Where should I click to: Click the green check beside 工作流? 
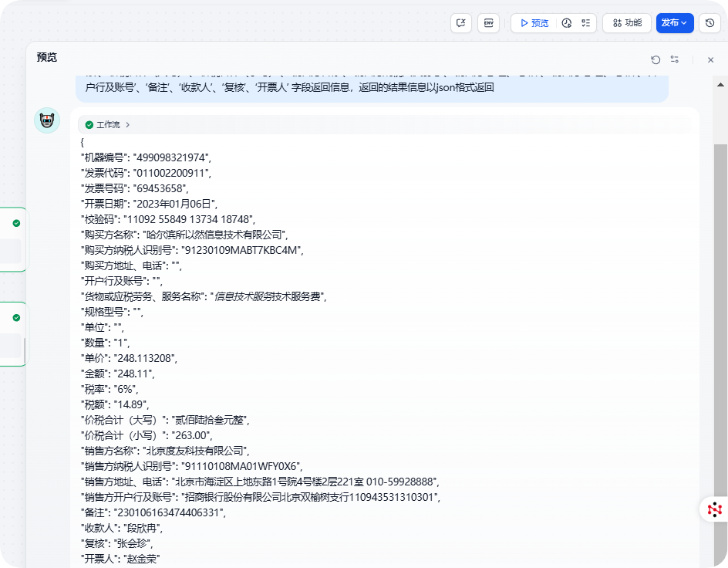click(x=89, y=124)
